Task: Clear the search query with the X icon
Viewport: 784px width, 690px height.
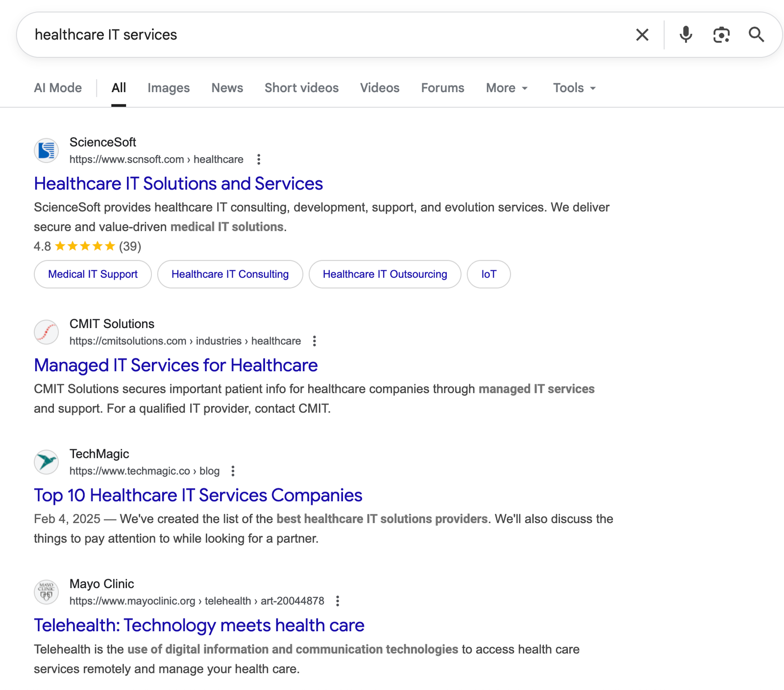Action: pyautogui.click(x=642, y=35)
